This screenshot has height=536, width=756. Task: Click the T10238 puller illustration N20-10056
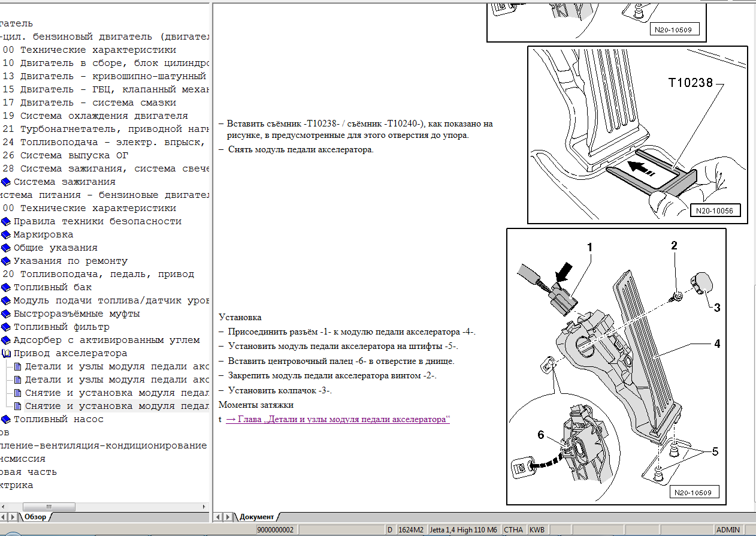637,135
